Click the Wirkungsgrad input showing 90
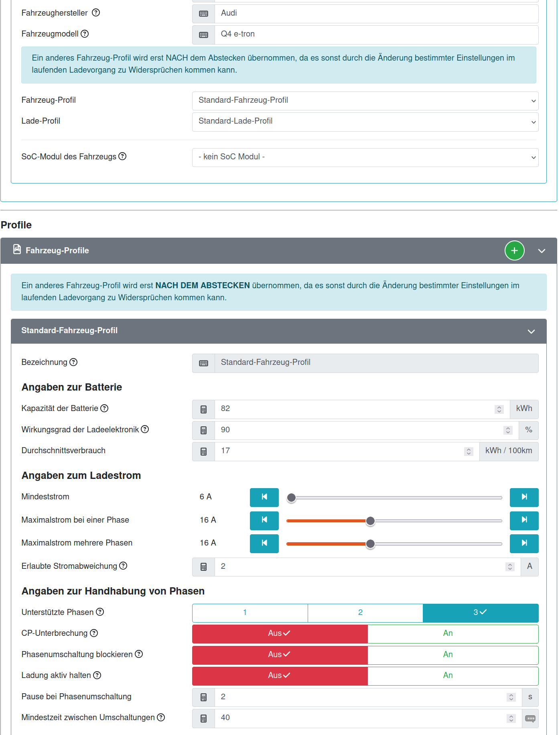 (x=367, y=430)
